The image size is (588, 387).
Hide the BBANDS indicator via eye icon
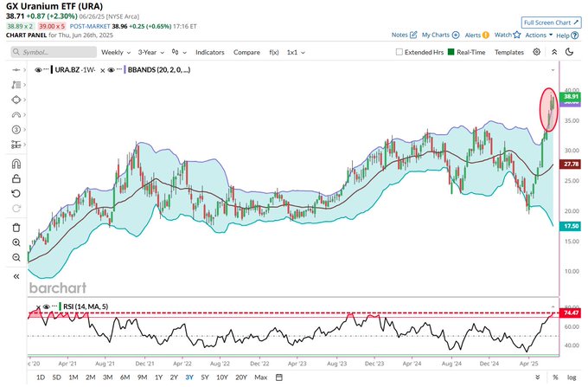click(x=112, y=69)
